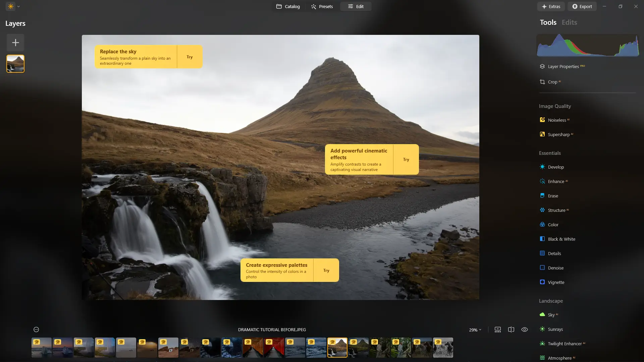
Task: Open the Crop AI tool
Action: click(x=552, y=82)
